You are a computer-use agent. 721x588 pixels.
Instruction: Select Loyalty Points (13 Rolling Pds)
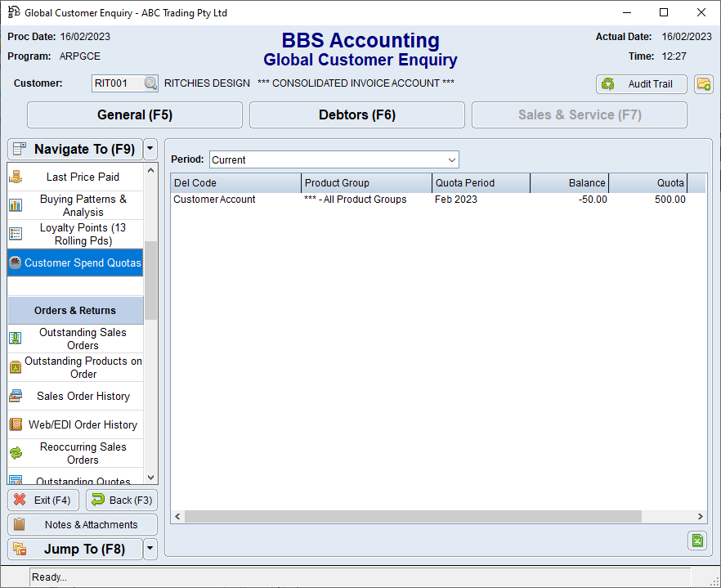(x=83, y=234)
